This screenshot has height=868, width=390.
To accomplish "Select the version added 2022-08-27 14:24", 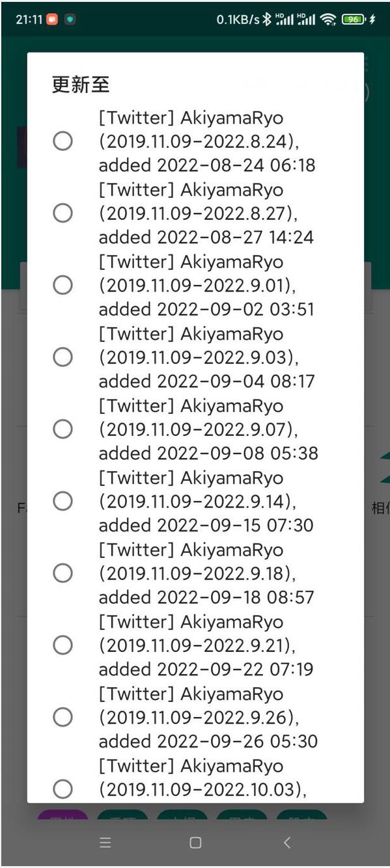I will tap(63, 213).
